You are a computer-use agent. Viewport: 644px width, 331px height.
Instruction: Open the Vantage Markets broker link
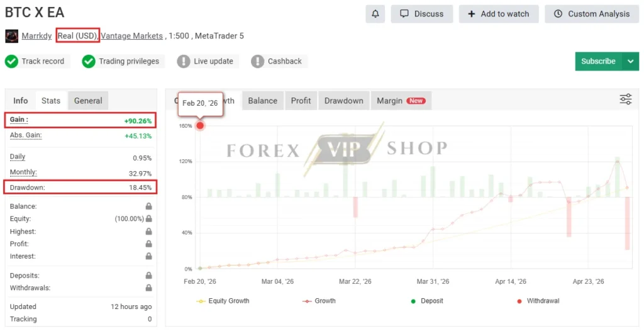point(132,36)
